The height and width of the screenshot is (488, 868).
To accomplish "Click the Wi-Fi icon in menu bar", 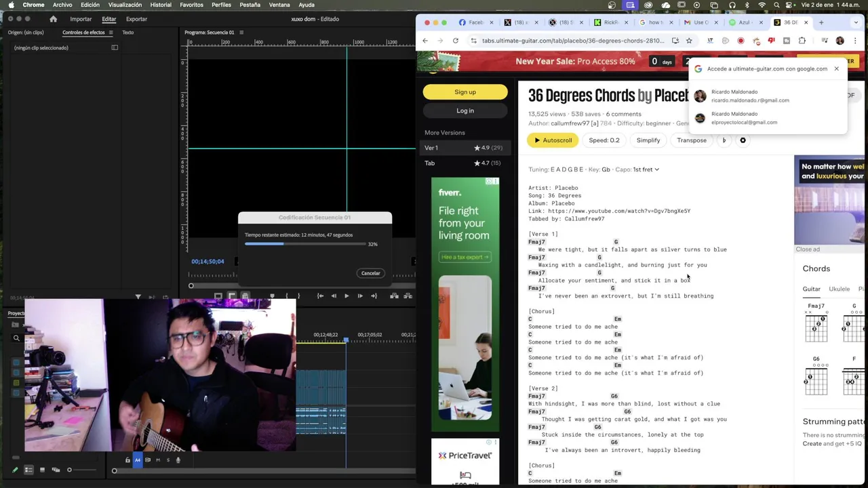I will 762,5.
